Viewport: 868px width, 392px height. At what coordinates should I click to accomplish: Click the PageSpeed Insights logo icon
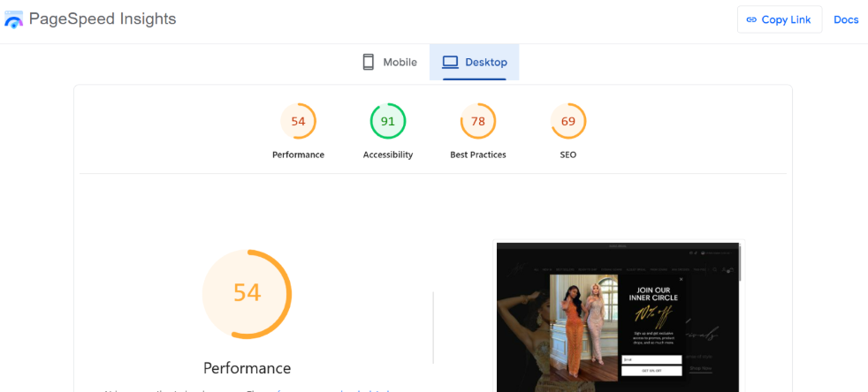click(x=14, y=19)
